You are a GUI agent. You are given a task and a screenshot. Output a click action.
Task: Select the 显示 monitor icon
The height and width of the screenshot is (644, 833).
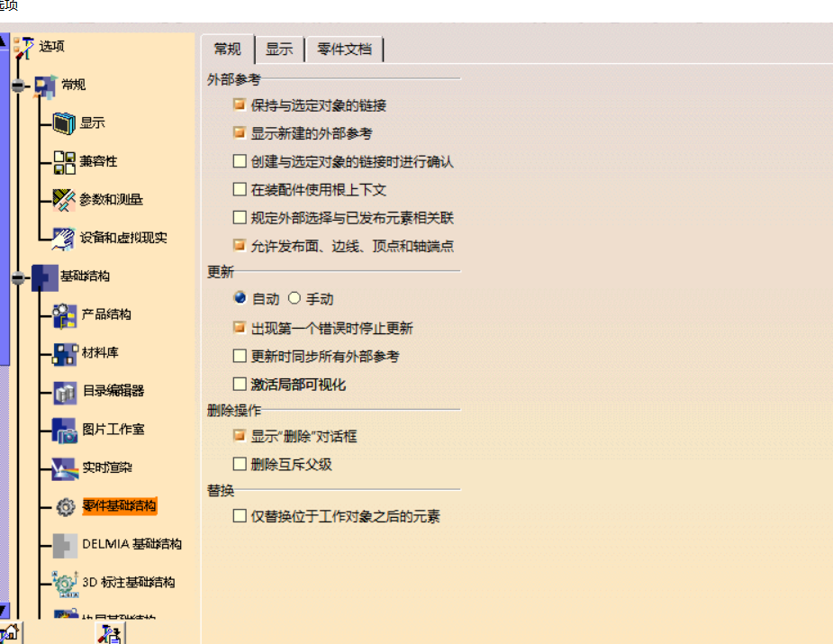(64, 123)
